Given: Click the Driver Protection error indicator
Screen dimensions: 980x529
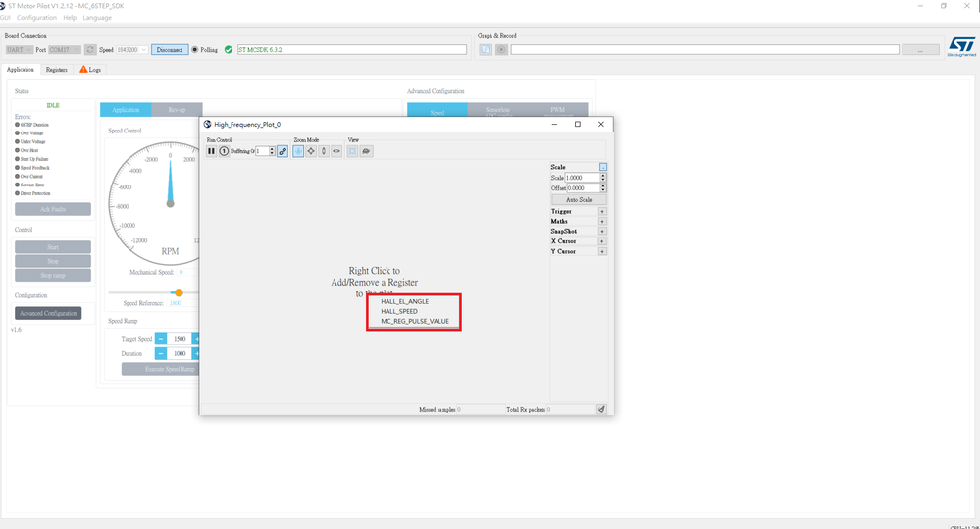Looking at the screenshot, I should click(17, 193).
